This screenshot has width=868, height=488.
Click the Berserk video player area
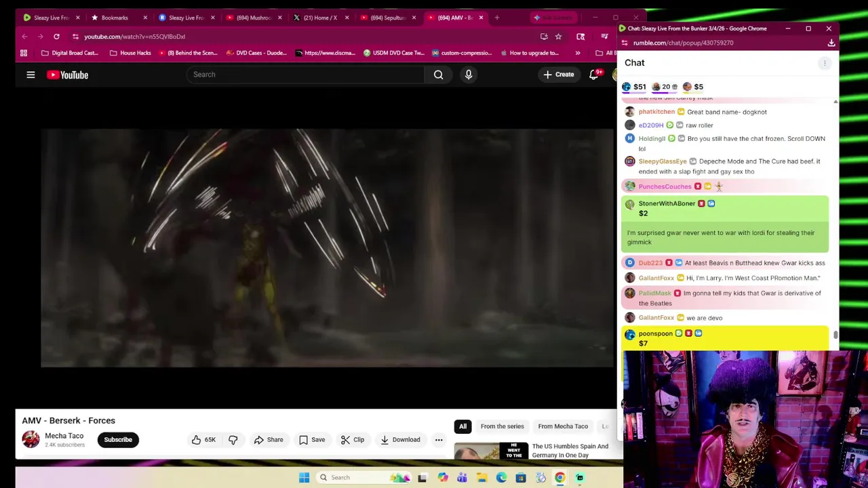tap(327, 247)
